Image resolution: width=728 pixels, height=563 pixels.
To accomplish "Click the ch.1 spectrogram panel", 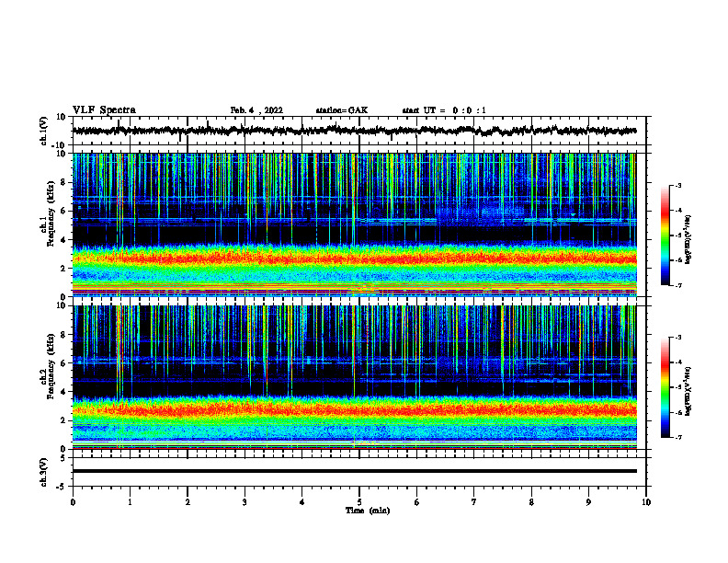I will [354, 224].
